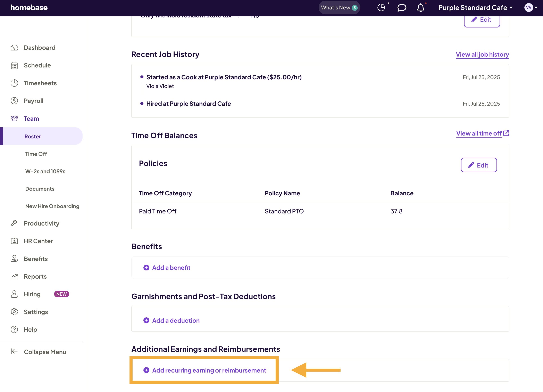Viewport: 543px width, 392px height.
Task: Click the Started as a Cook history entry
Action: (224, 77)
